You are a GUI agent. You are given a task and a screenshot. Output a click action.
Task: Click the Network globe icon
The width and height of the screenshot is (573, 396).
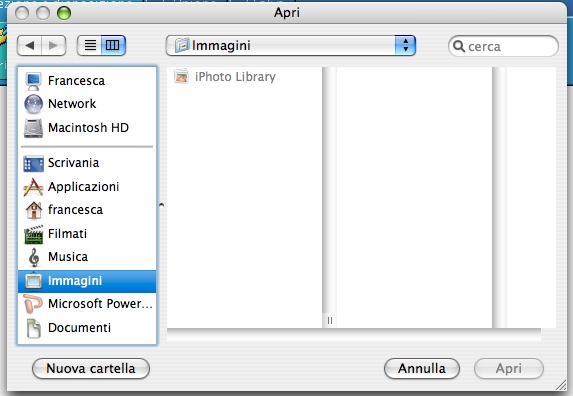[x=33, y=104]
